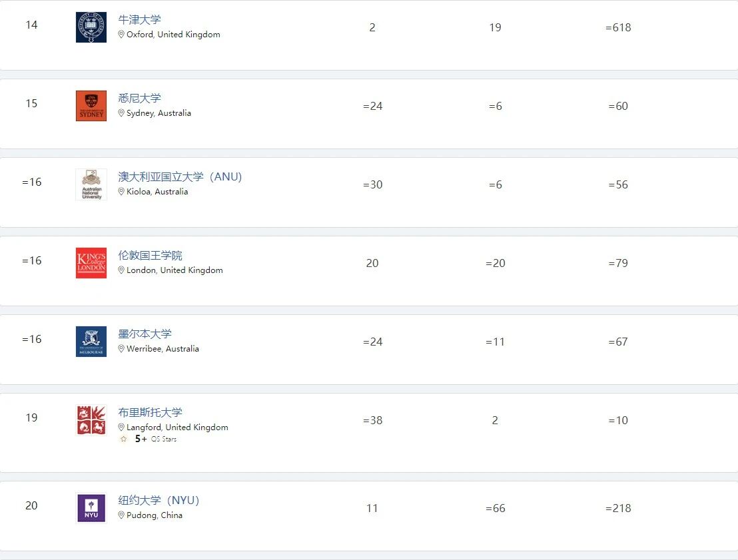Click the University of Sydney logo
Viewport: 738px width, 560px height.
point(91,106)
